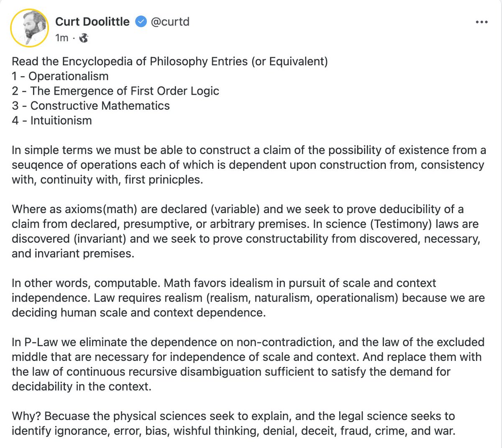Select the 'The Emergence of First Order Logic' line
The image size is (502, 448).
coord(124,91)
